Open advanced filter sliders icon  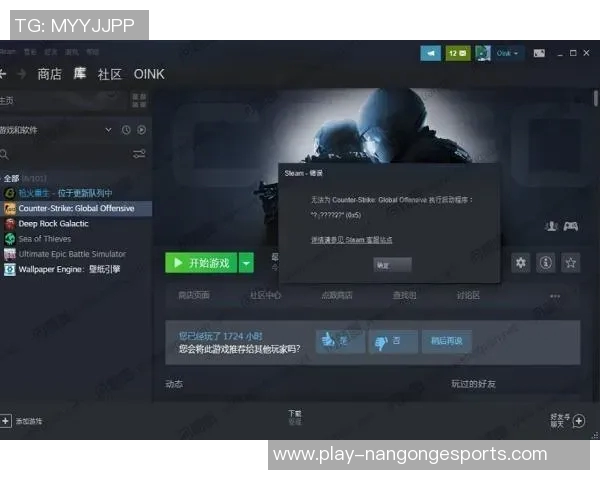click(139, 154)
